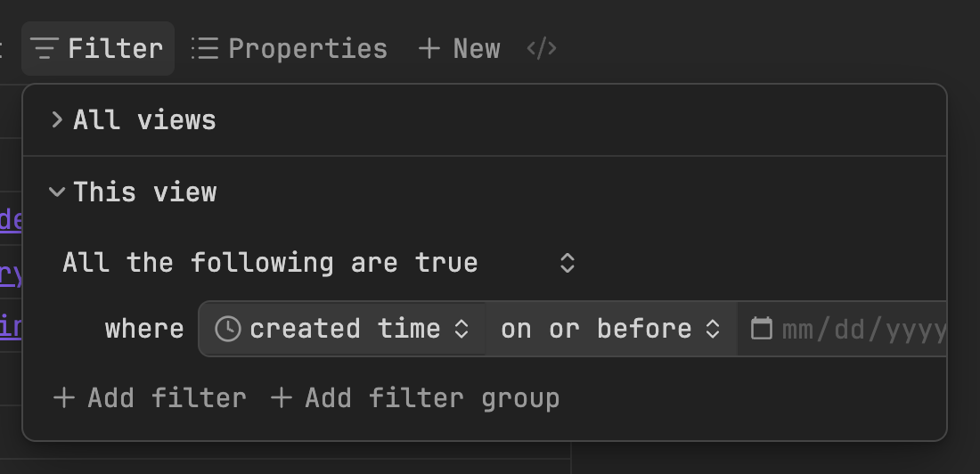Click the New button label
The image size is (980, 474).
click(x=477, y=48)
